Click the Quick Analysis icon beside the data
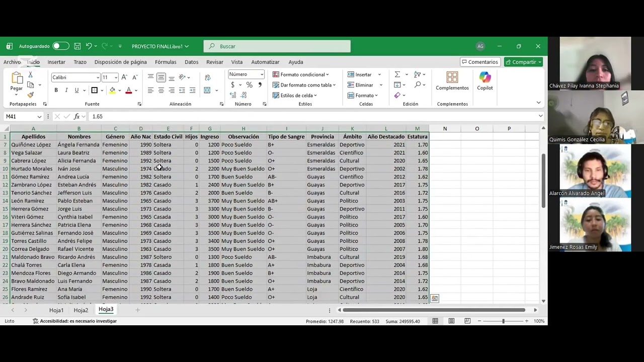Image resolution: width=644 pixels, height=362 pixels. 435,299
